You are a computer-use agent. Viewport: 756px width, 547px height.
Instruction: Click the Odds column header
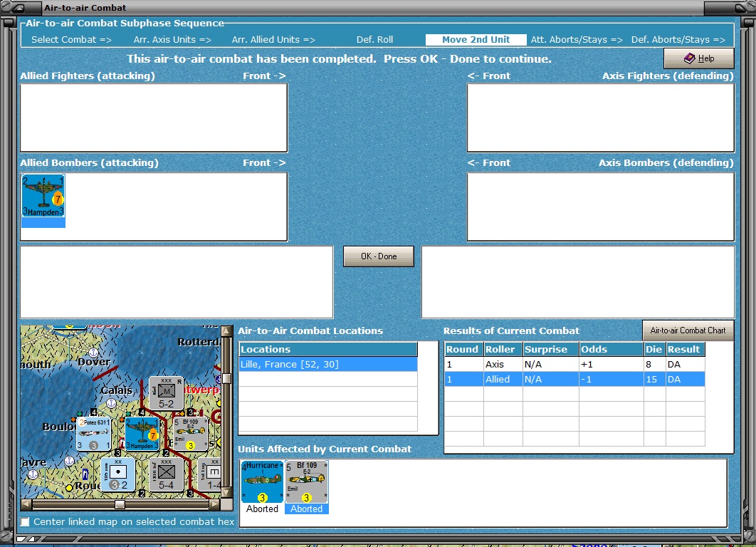click(x=611, y=349)
